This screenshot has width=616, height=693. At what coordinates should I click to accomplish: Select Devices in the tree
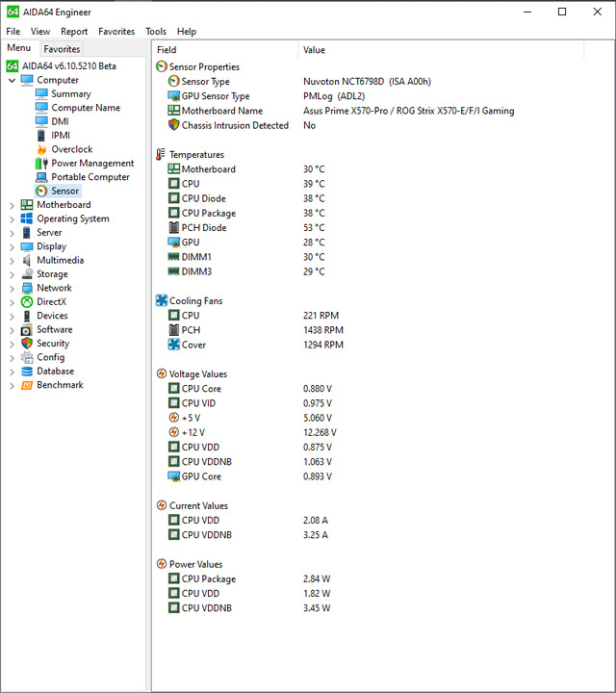click(x=52, y=316)
